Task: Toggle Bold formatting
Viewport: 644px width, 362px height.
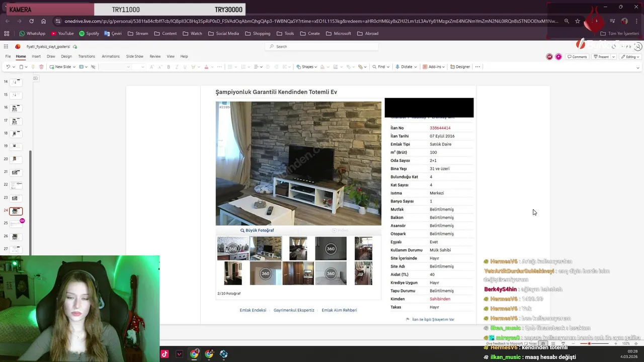Action: click(x=169, y=67)
